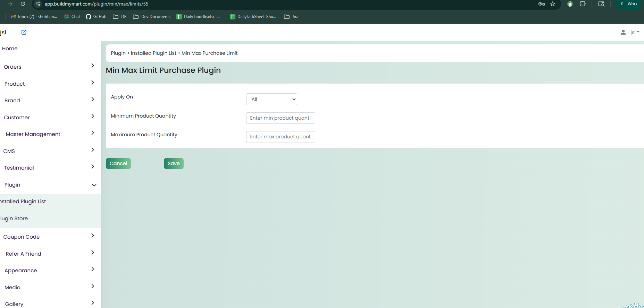
Task: Click Plugin in the breadcrumb
Action: coord(118,53)
